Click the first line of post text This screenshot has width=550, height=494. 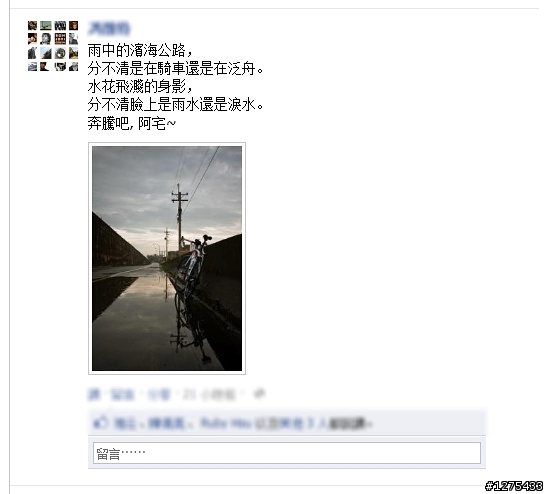click(140, 51)
